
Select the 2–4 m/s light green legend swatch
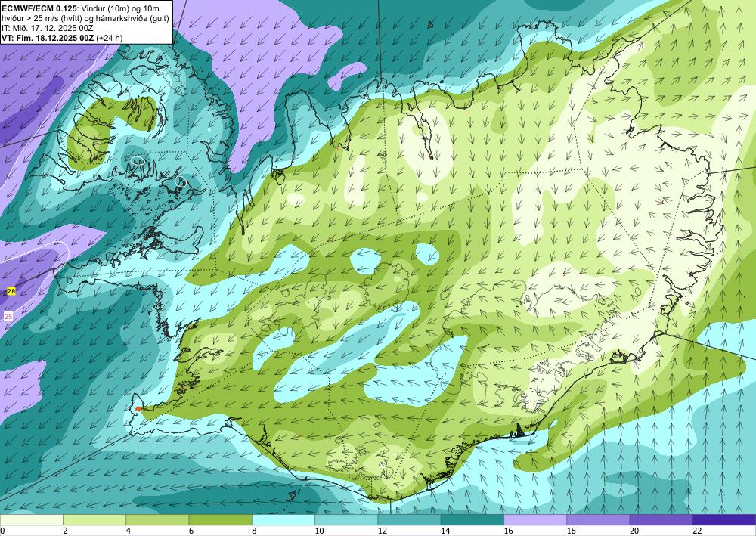(94, 519)
